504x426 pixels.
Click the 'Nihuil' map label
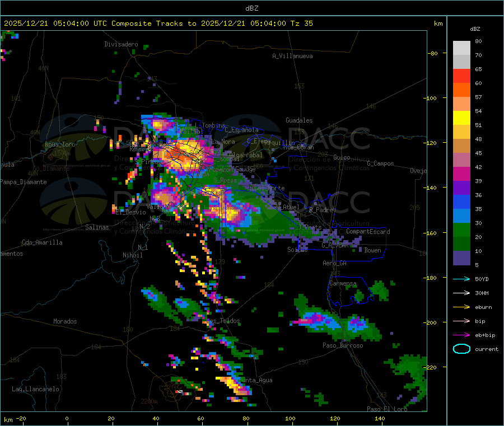tap(133, 255)
